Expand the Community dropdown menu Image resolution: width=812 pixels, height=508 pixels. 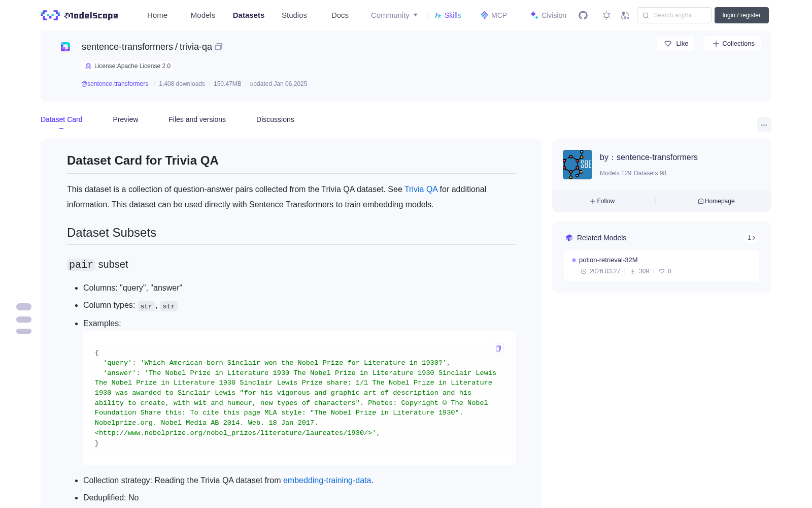point(394,15)
